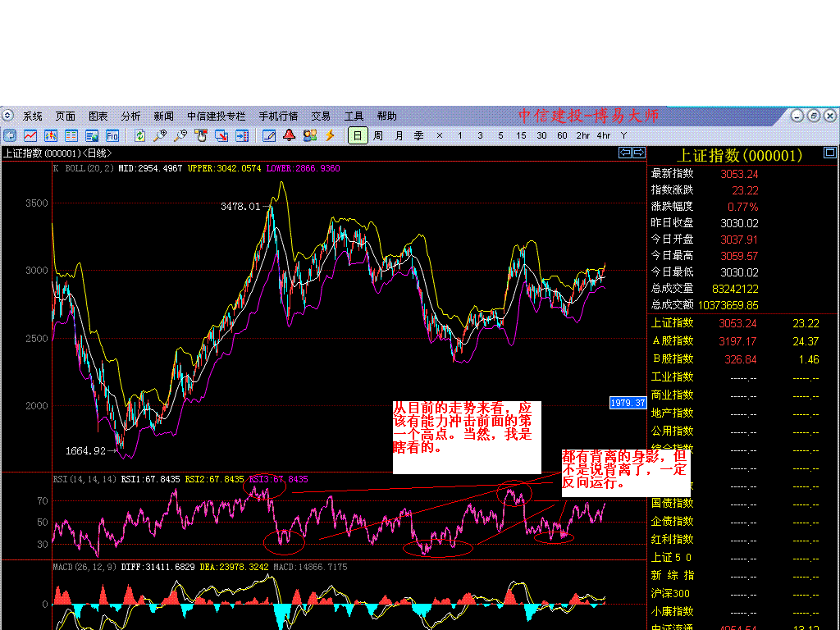
Task: Select the 工业指数 row
Action: click(x=742, y=377)
